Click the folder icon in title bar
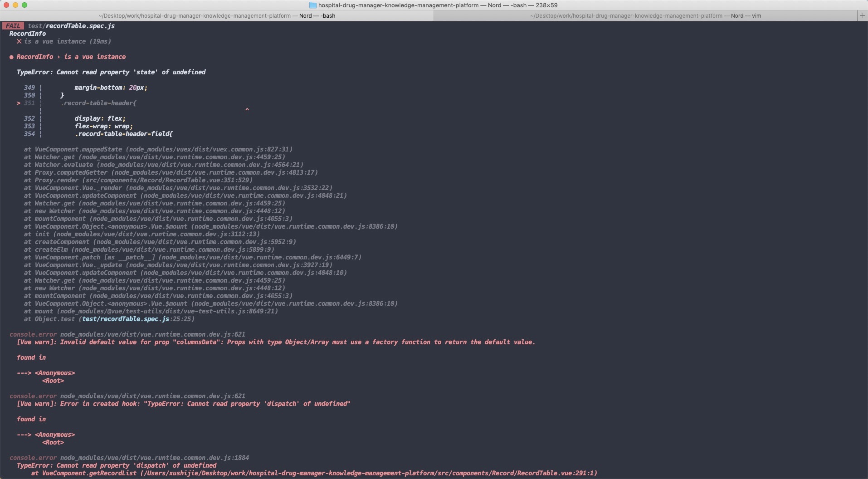The image size is (868, 479). click(x=313, y=5)
